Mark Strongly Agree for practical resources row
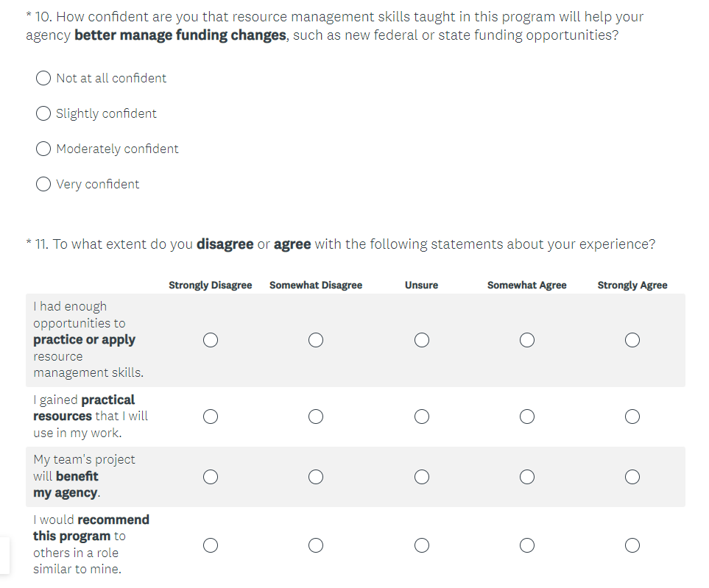The image size is (709, 588). 632,417
